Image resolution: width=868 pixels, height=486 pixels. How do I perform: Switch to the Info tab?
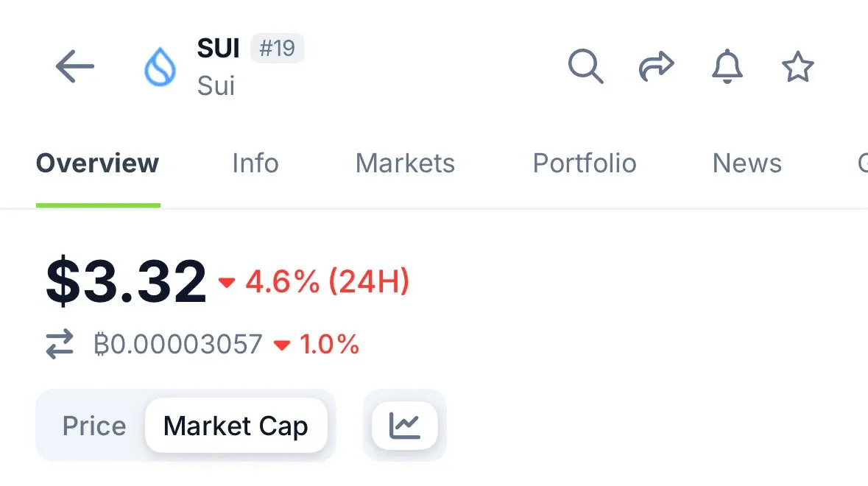tap(255, 163)
